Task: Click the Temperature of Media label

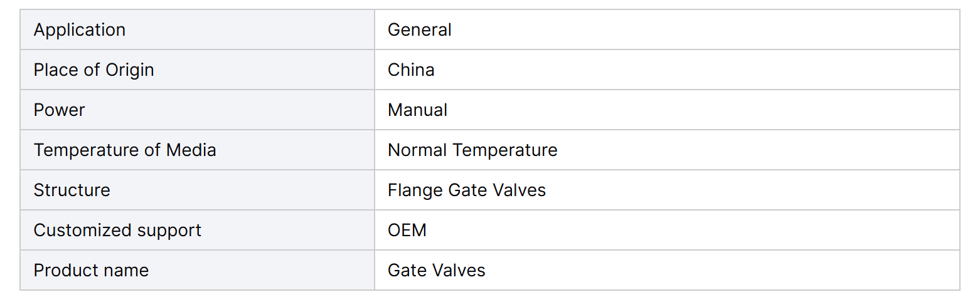Action: tap(125, 150)
